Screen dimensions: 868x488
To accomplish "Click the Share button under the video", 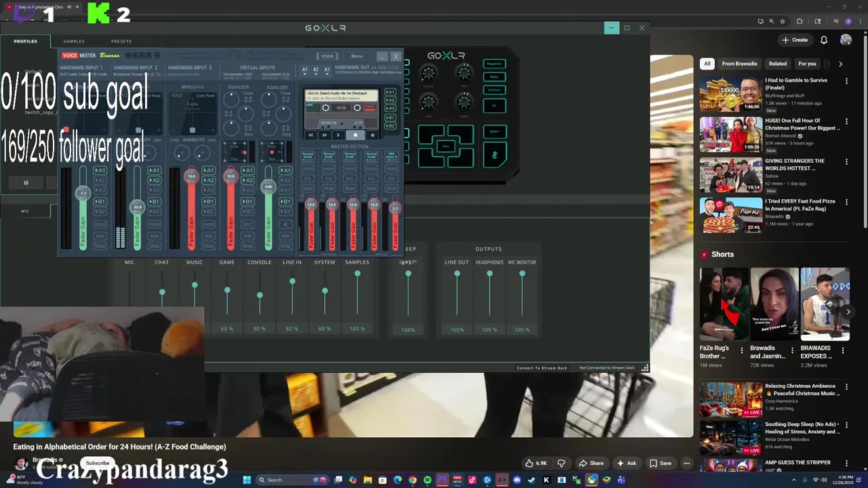I will coord(591,463).
